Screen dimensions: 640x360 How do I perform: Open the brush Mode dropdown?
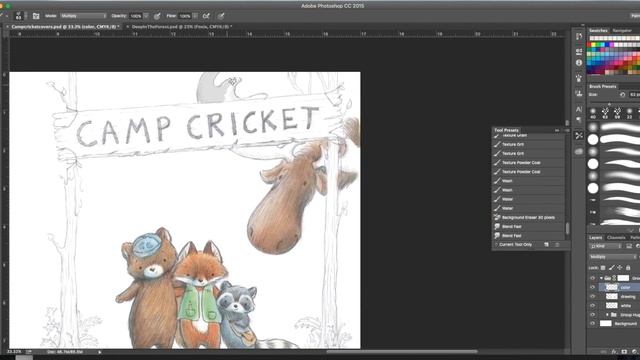[84, 16]
